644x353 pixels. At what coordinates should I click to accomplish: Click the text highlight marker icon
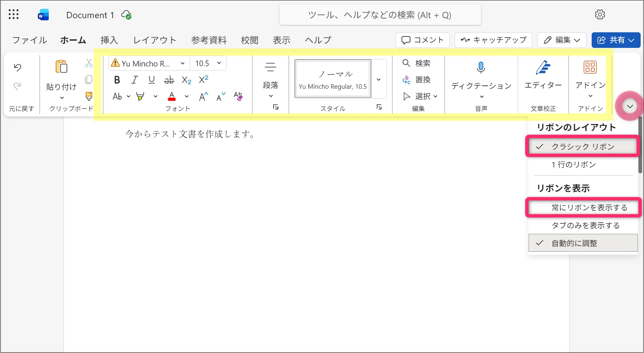point(140,97)
